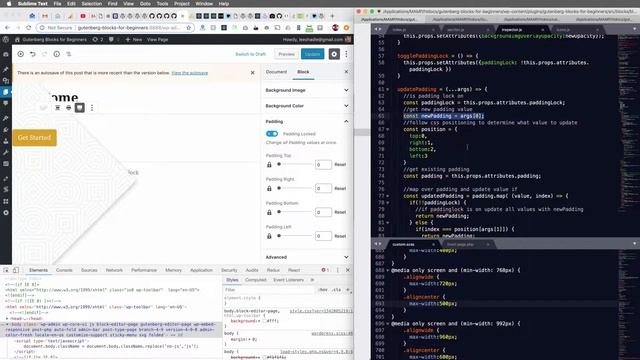
Task: Switch to Block tab in sidebar
Action: point(303,72)
